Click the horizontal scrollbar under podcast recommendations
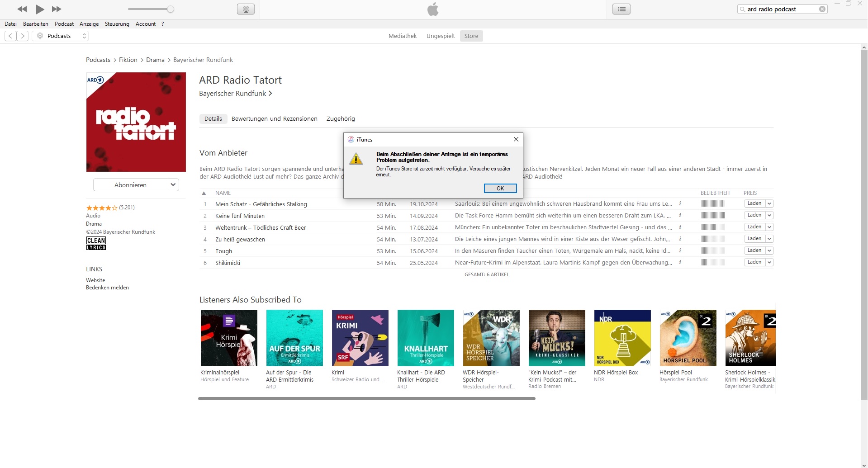Image resolution: width=868 pixels, height=468 pixels. click(x=367, y=399)
